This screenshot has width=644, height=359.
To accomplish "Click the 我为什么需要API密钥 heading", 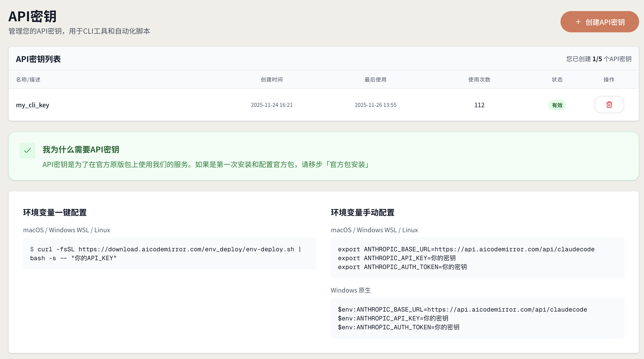I will click(x=81, y=150).
